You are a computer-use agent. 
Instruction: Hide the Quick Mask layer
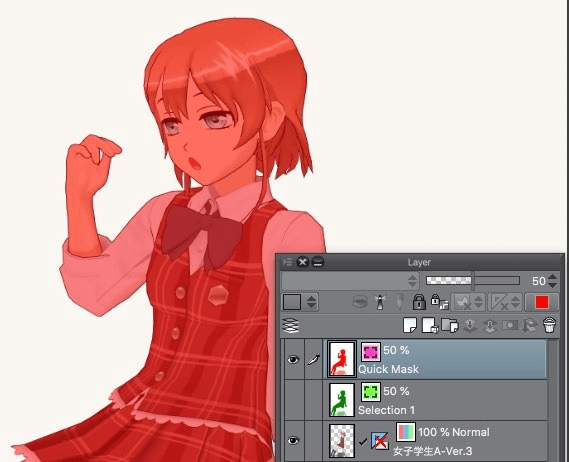coord(293,359)
